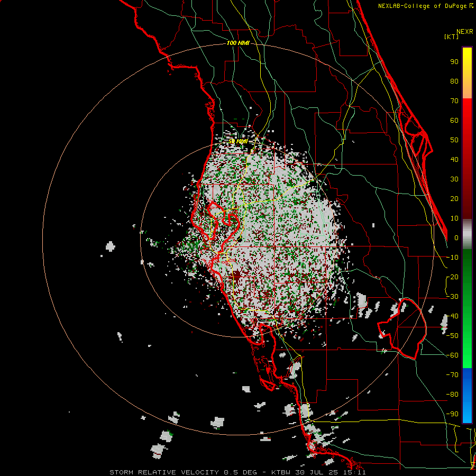Click the positive 50 knot scale label
The width and height of the screenshot is (476, 476).
pyautogui.click(x=454, y=140)
